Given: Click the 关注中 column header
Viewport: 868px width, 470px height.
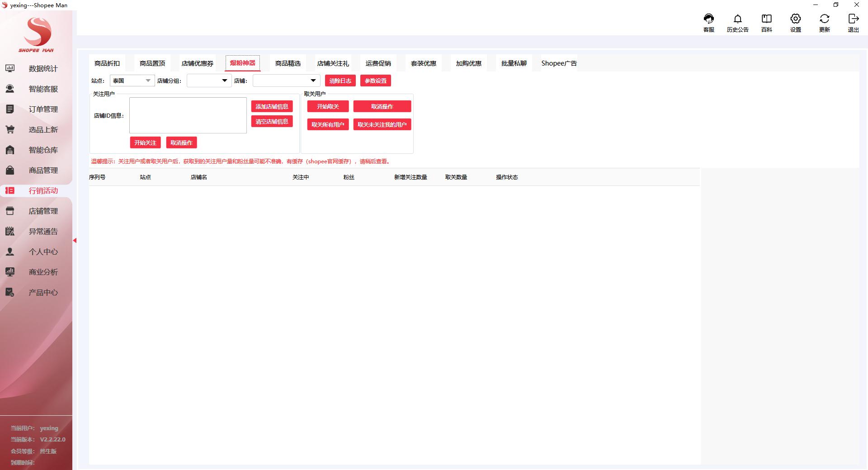Looking at the screenshot, I should coord(301,177).
